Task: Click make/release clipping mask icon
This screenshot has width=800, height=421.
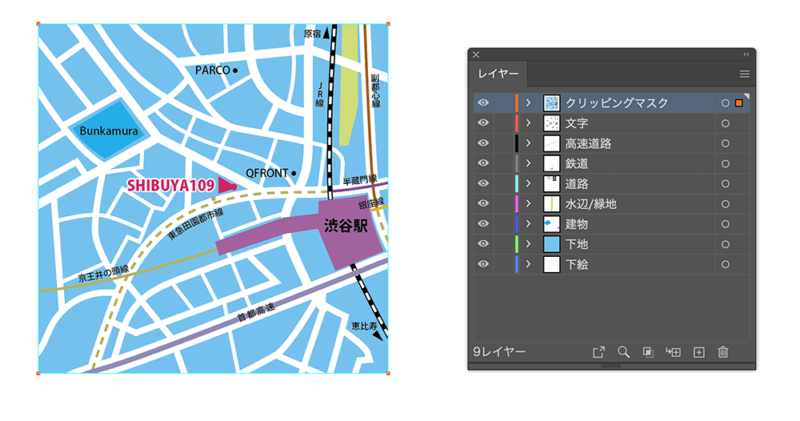Action: click(648, 352)
